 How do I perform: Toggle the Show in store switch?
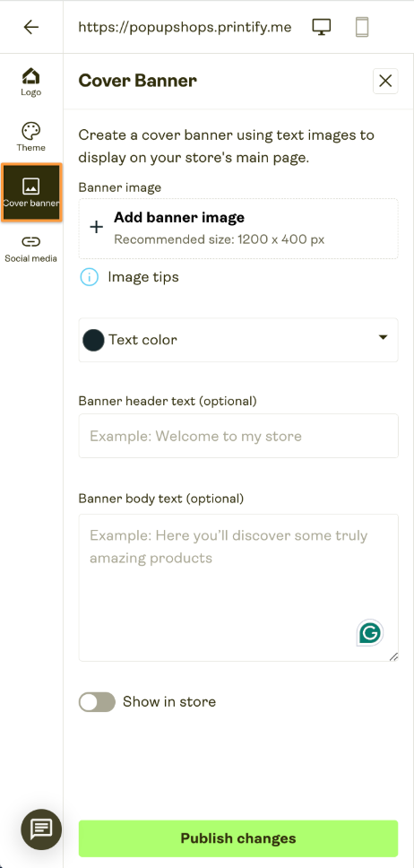tap(97, 702)
